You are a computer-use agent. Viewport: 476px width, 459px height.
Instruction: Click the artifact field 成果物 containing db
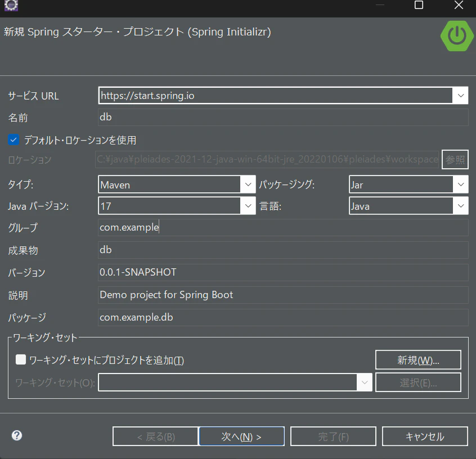283,250
